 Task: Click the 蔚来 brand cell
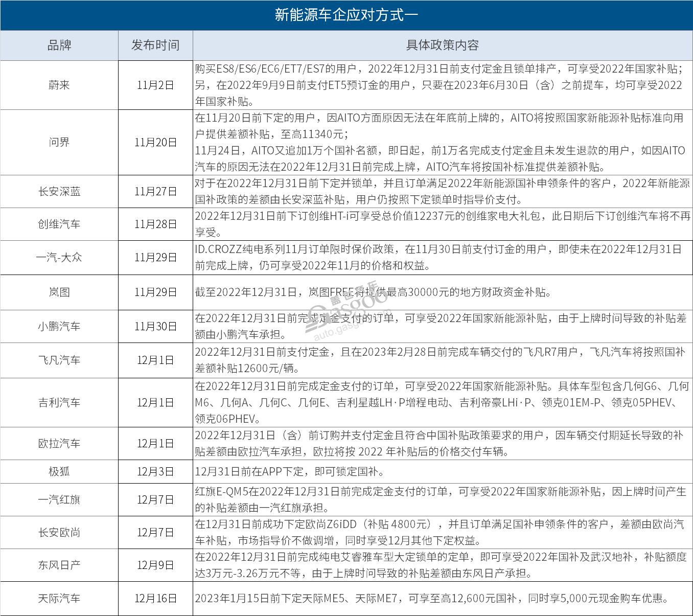59,85
